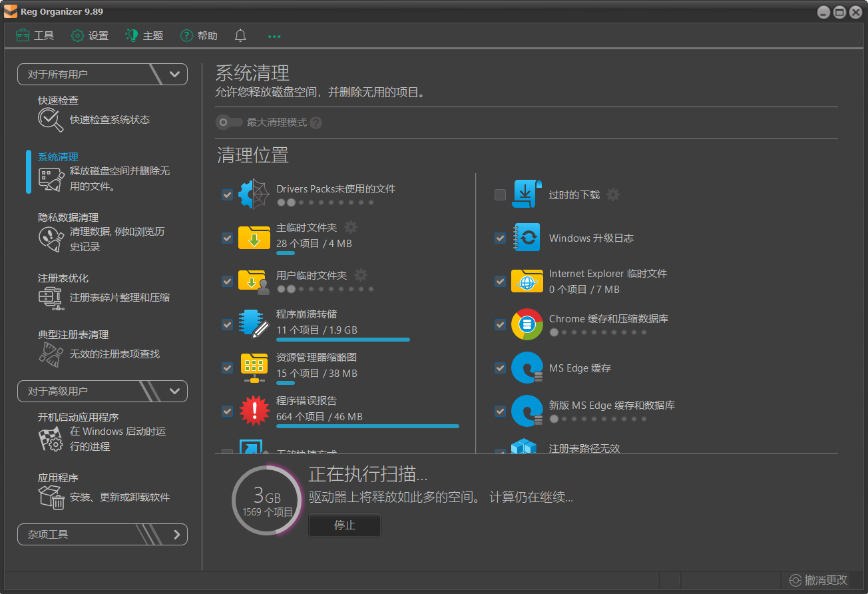Click the 开机启动应用程序 flag icon
Image resolution: width=868 pixels, height=594 pixels.
click(x=51, y=439)
